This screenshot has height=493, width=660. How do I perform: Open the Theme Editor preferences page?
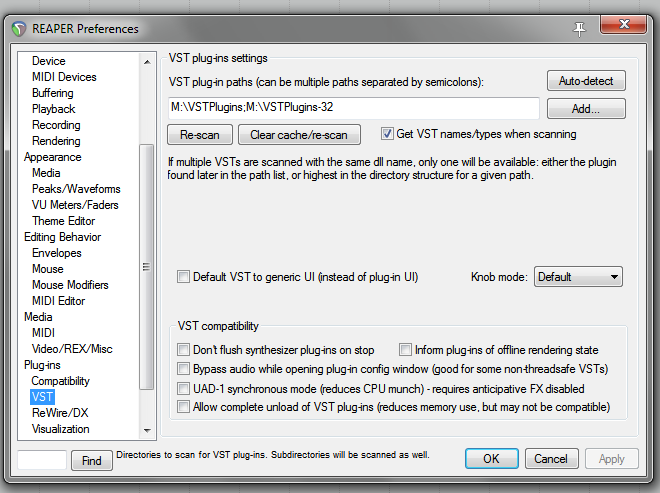pos(64,221)
